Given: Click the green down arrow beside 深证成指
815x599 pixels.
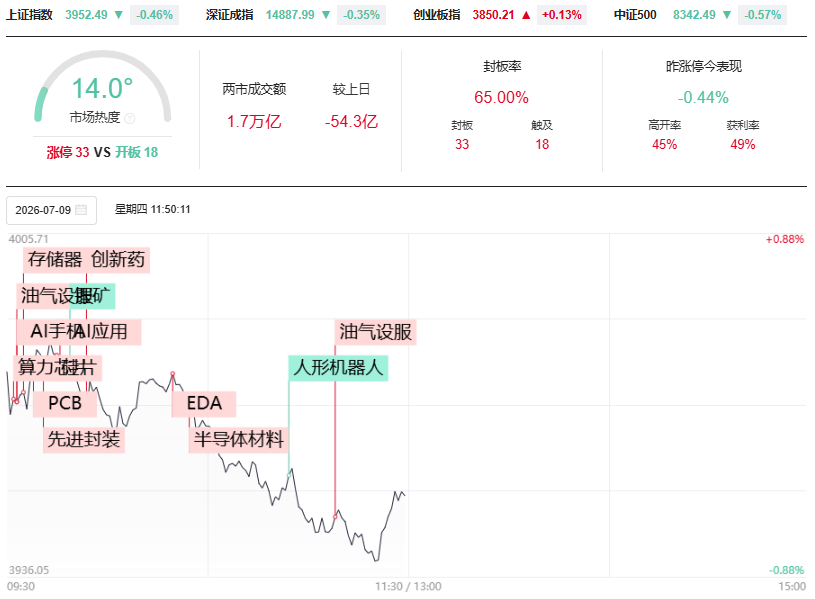Looking at the screenshot, I should pos(326,15).
